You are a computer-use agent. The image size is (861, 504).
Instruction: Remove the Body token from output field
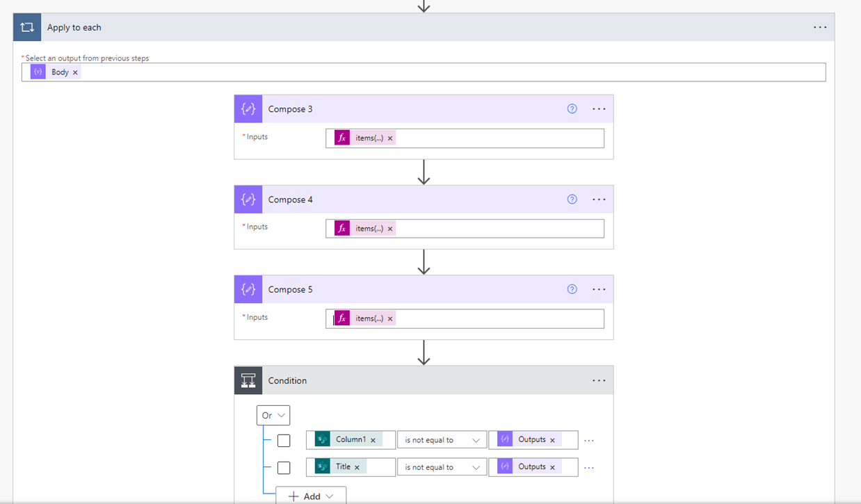point(75,72)
